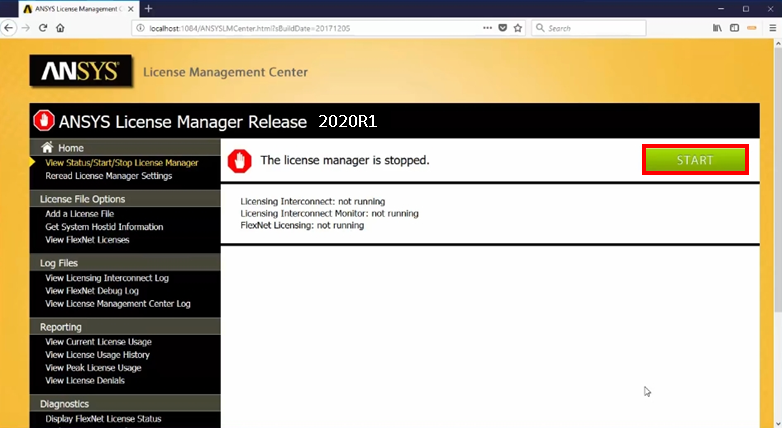Screen dimensions: 782x428
Task: Click the page vertical scrollbar
Action: 778,180
